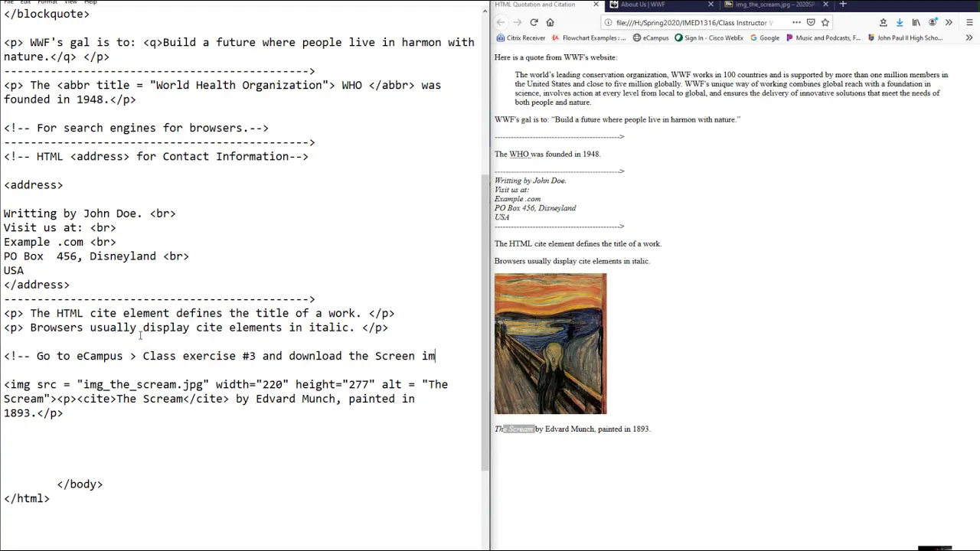Screen dimensions: 980x551
Task: Click the </body> tag in Notepad
Action: [80, 484]
